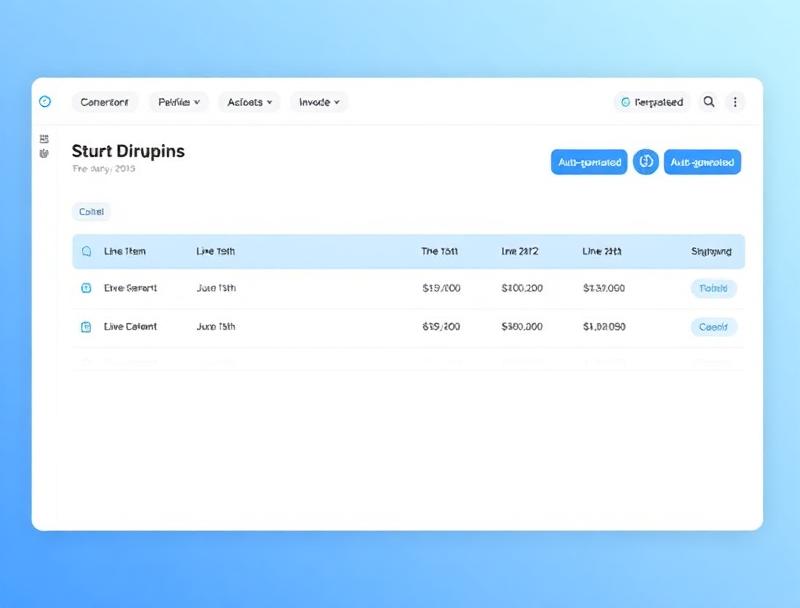Screen dimensions: 800x608
Task: Click the $100,200 value
Action: coord(522,288)
